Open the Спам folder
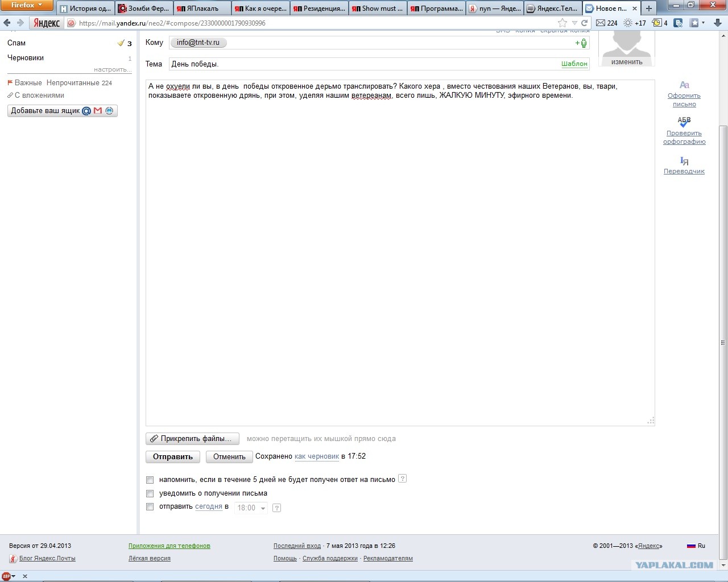 pos(16,43)
